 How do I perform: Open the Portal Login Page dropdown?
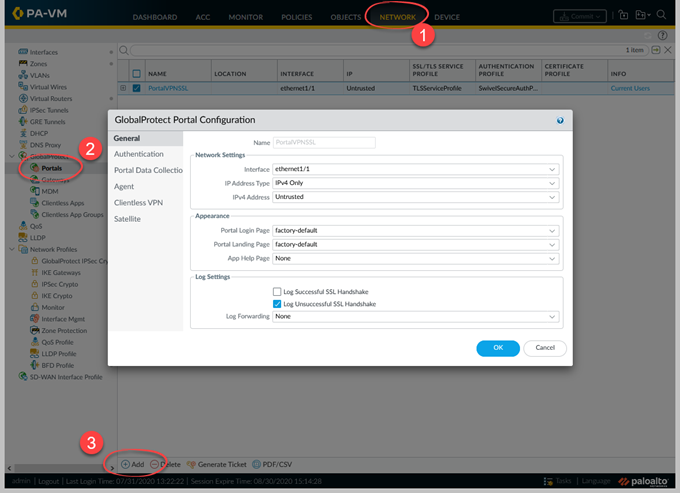click(x=414, y=230)
